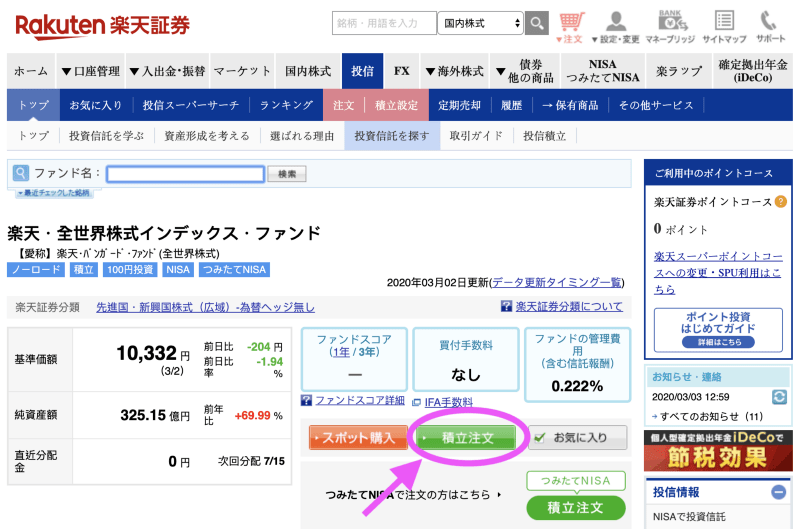Click the orange help icon beside 楽天証券ポイントコース
The width and height of the screenshot is (800, 529).
tap(780, 201)
